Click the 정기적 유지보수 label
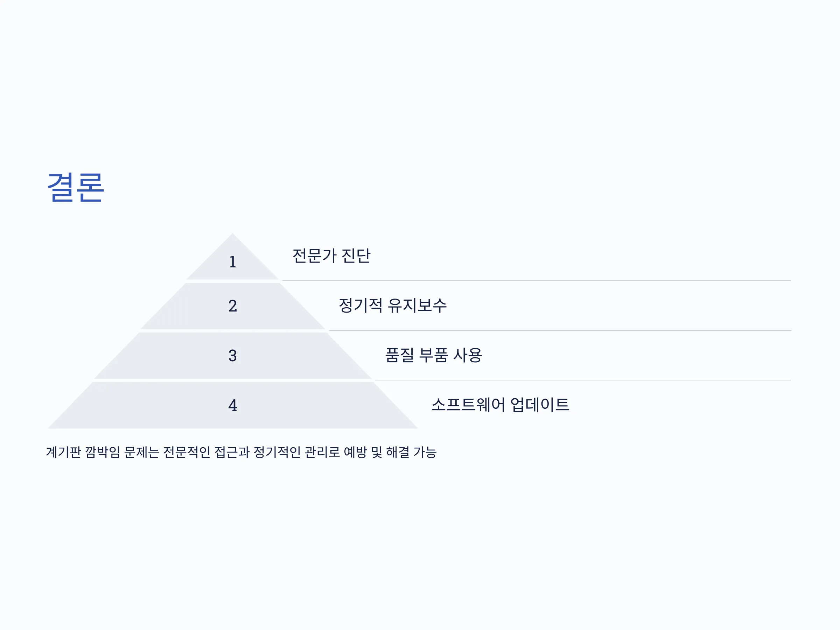 [393, 305]
